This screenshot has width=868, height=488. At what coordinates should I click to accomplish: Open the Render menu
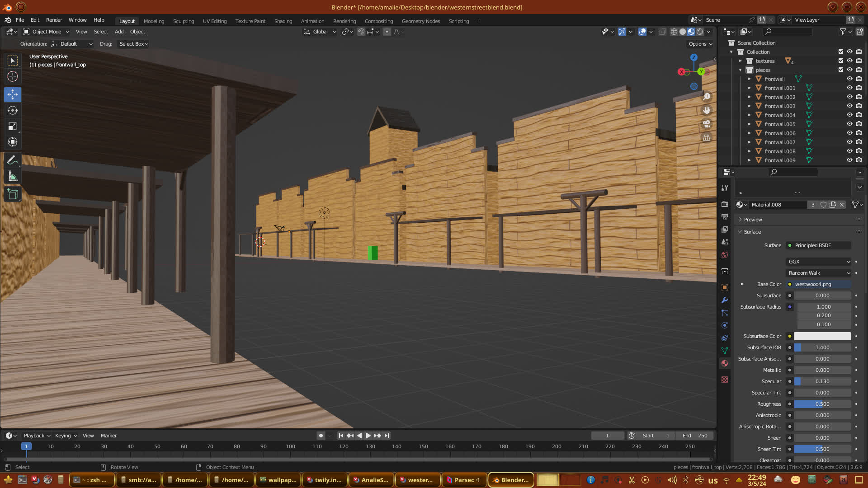pos(54,20)
